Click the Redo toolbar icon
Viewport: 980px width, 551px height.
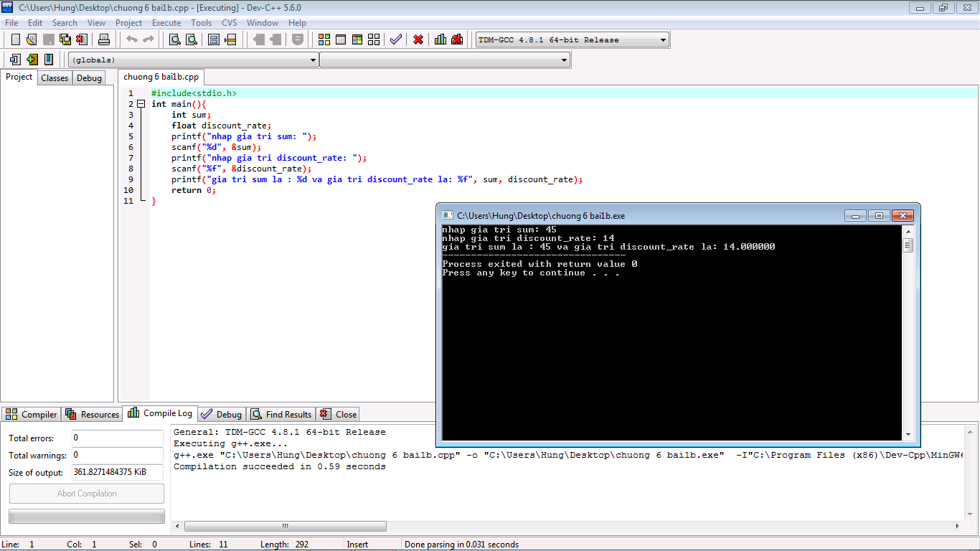[148, 39]
